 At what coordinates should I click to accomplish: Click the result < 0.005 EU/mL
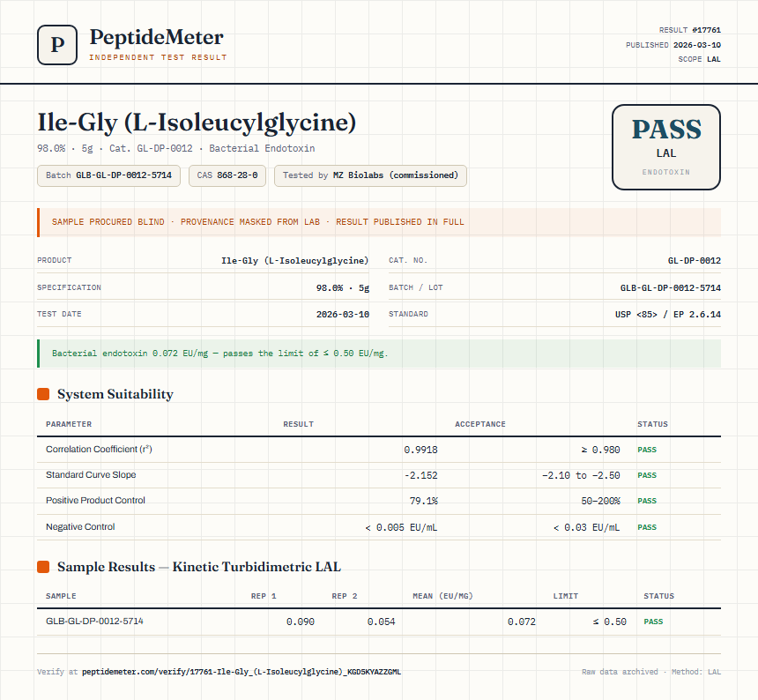tap(401, 527)
